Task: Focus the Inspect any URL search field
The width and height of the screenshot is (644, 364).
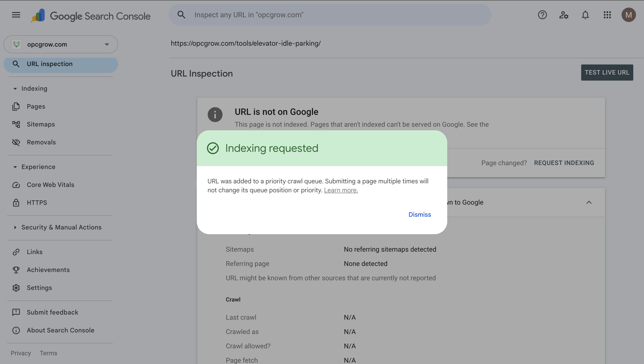Action: pos(330,15)
